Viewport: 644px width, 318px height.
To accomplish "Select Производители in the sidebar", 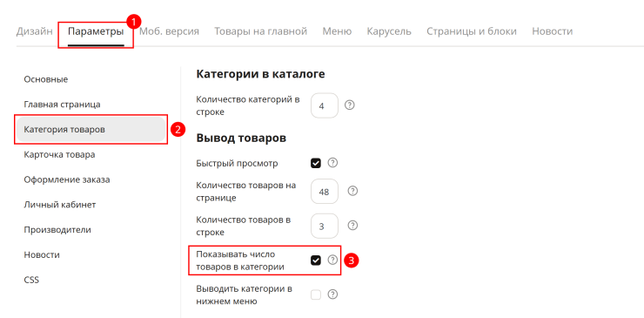I will point(57,229).
